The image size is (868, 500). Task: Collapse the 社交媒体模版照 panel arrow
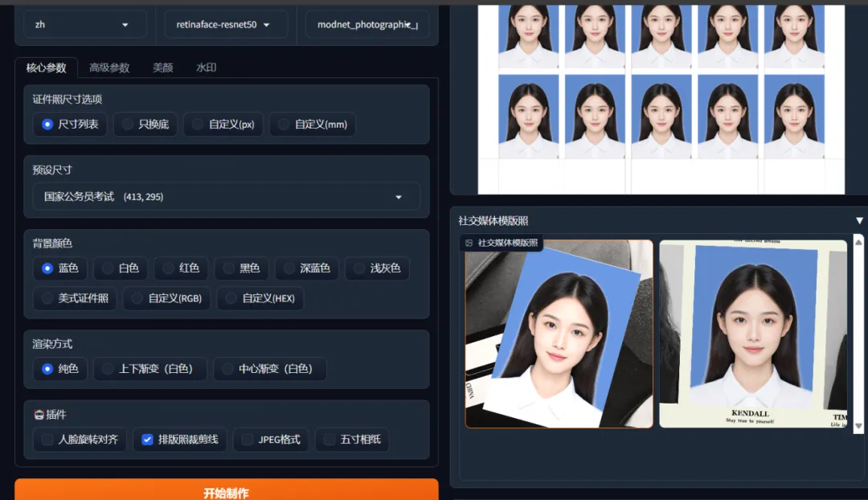pyautogui.click(x=859, y=220)
